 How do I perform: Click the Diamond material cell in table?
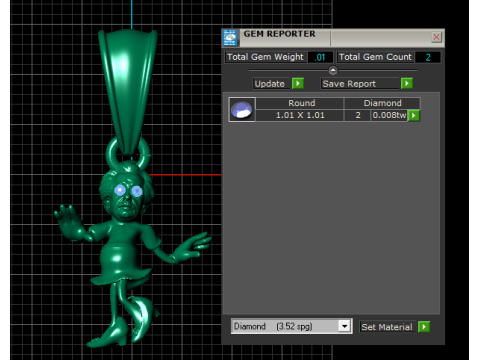[x=382, y=103]
